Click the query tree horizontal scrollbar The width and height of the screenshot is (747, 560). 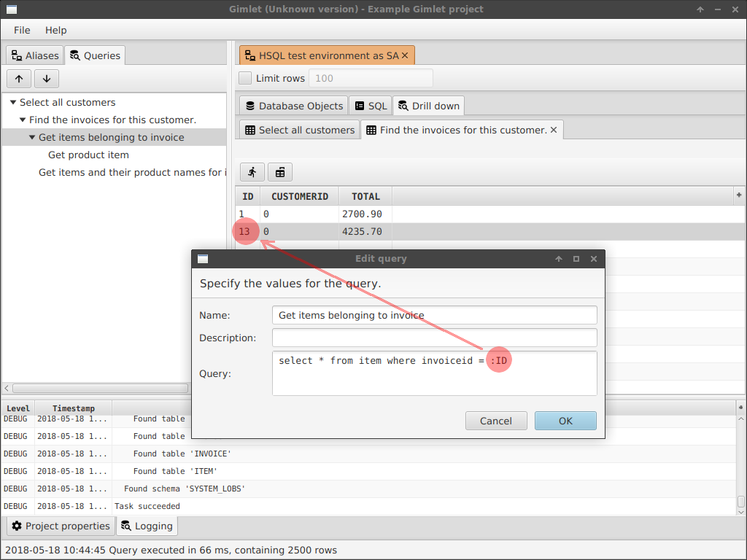pos(100,388)
